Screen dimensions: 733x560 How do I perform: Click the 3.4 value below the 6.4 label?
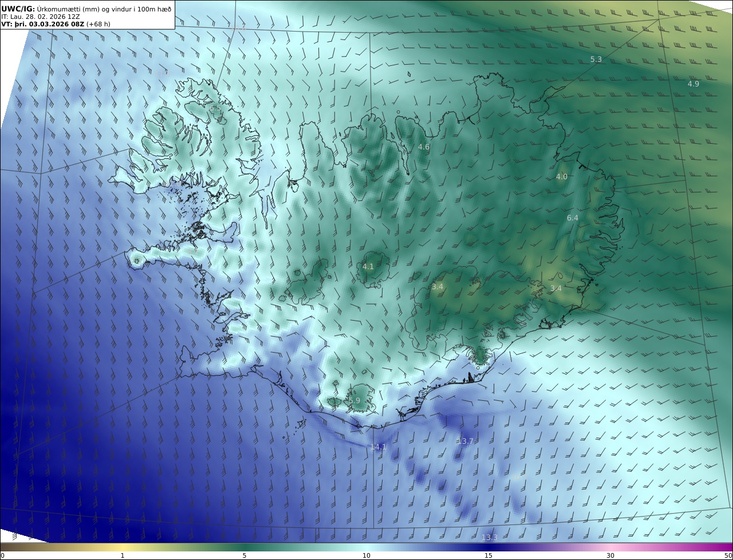tap(556, 289)
